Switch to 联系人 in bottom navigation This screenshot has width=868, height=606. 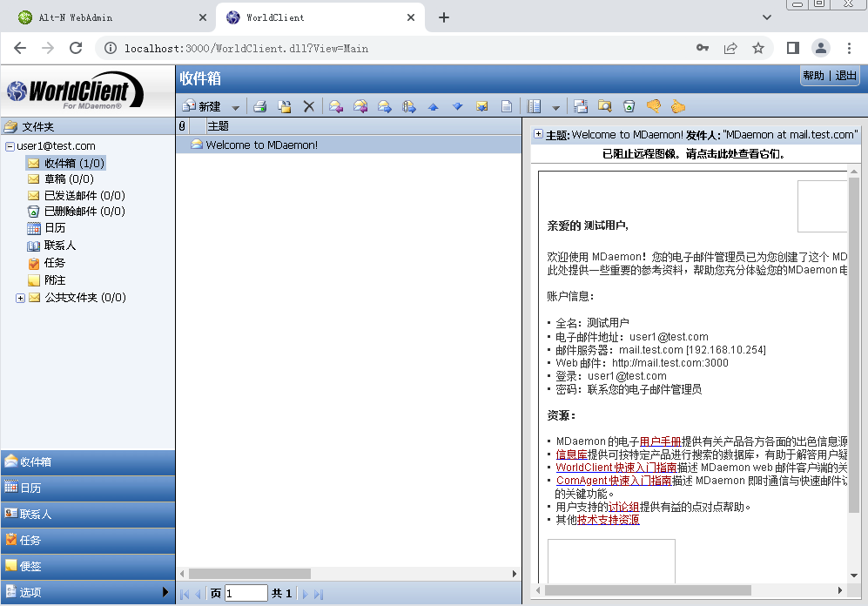pos(88,514)
